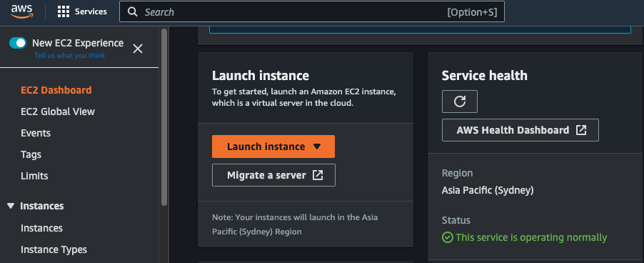Click the launch region note text

[295, 224]
